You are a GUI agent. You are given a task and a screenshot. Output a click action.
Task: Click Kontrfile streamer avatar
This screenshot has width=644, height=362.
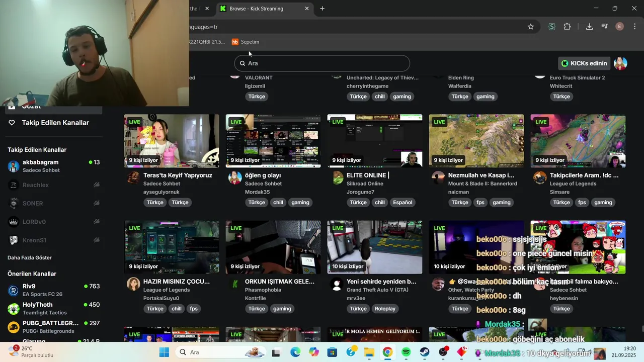click(x=235, y=284)
